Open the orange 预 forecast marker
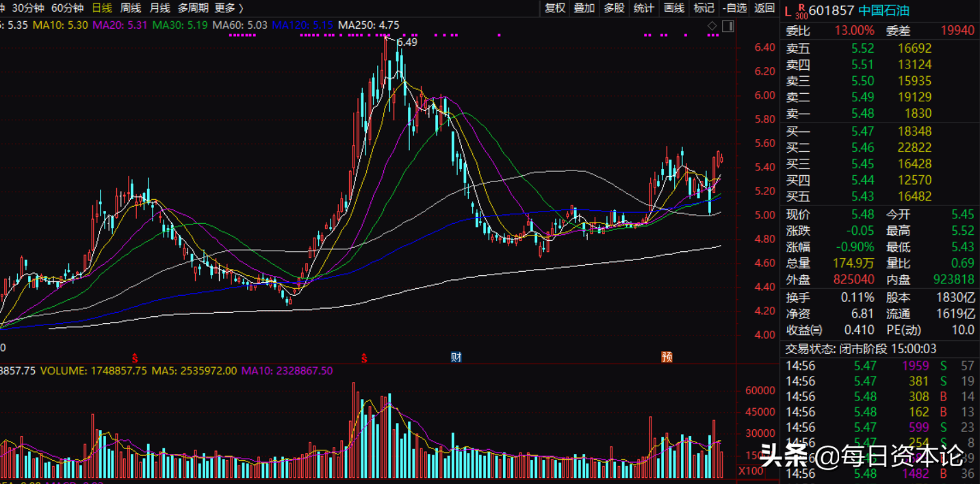Viewport: 980px width, 484px height. pos(667,357)
